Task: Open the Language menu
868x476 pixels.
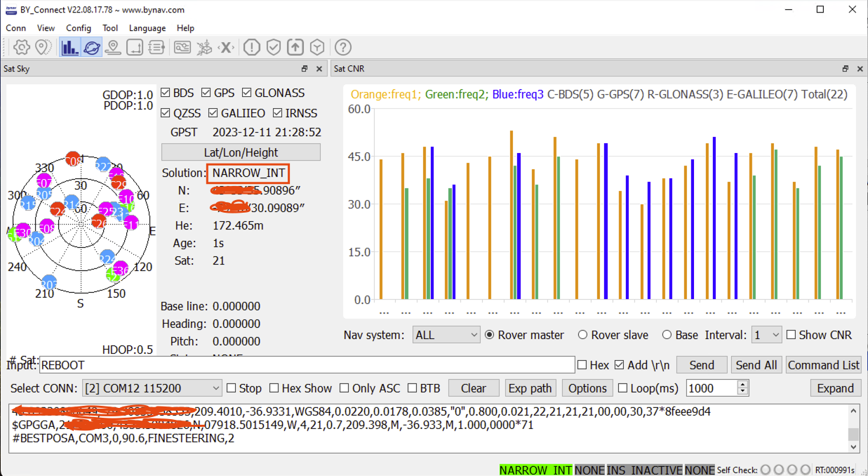Action: point(147,28)
